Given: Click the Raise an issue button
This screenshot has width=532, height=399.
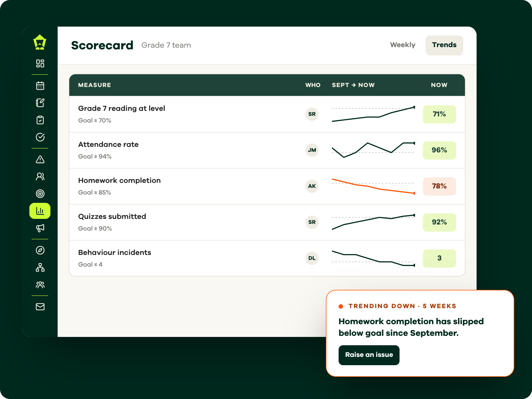Looking at the screenshot, I should [369, 355].
